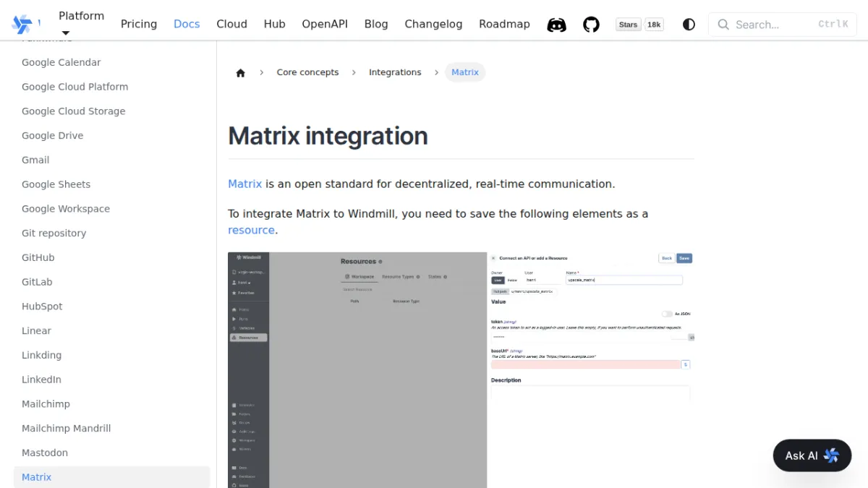Image resolution: width=868 pixels, height=488 pixels.
Task: Follow the resource link in text
Action: (x=251, y=230)
